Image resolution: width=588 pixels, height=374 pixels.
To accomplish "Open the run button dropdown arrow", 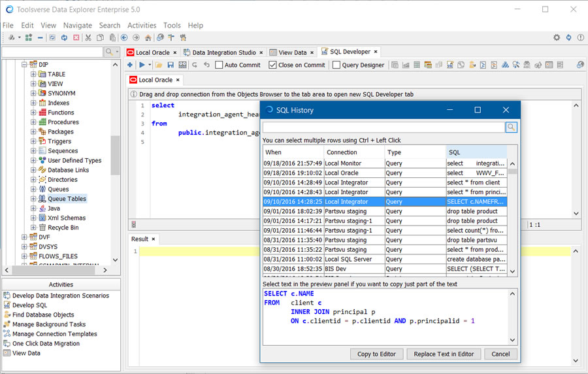I will (x=150, y=65).
